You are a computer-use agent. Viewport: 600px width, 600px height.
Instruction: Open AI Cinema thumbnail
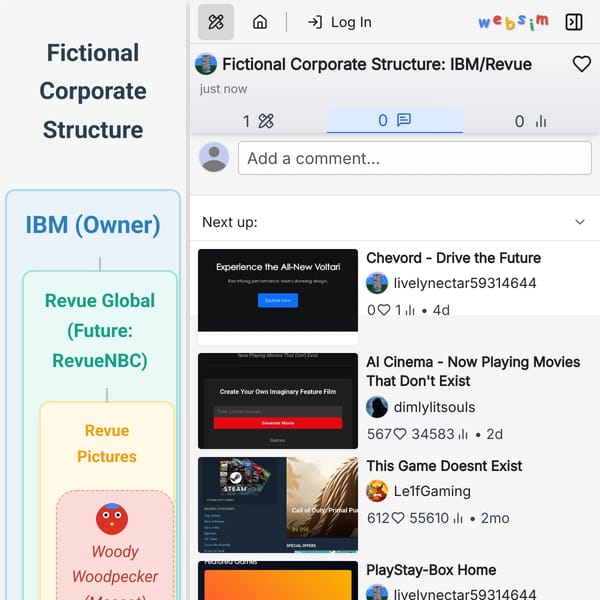tap(278, 401)
